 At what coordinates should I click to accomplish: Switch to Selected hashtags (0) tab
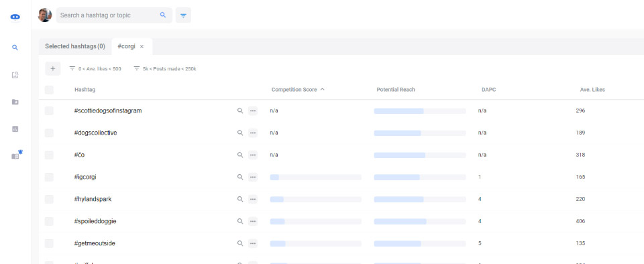pos(74,46)
